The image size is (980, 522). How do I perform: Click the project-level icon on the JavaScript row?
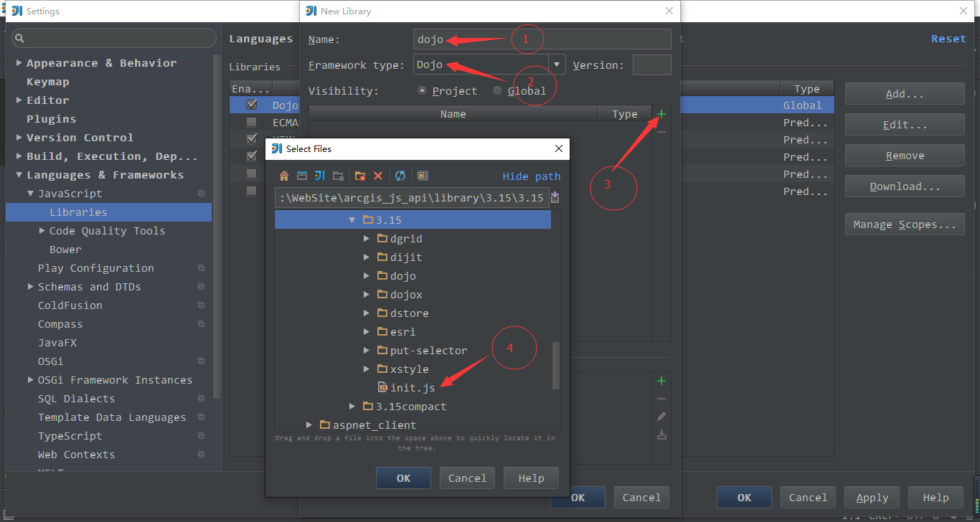click(202, 194)
